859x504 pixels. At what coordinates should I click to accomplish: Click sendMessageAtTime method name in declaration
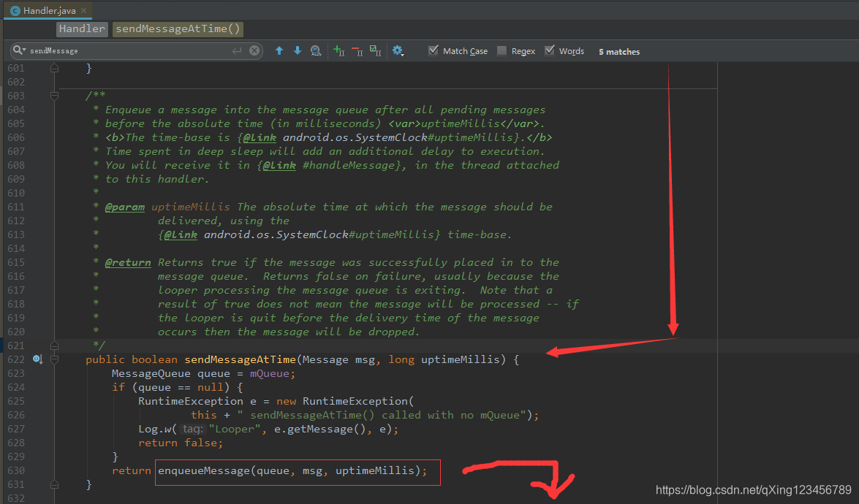tap(240, 359)
